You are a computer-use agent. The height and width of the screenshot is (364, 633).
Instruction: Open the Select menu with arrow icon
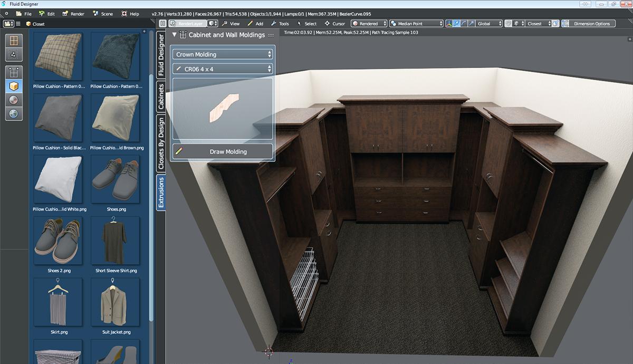tap(306, 24)
